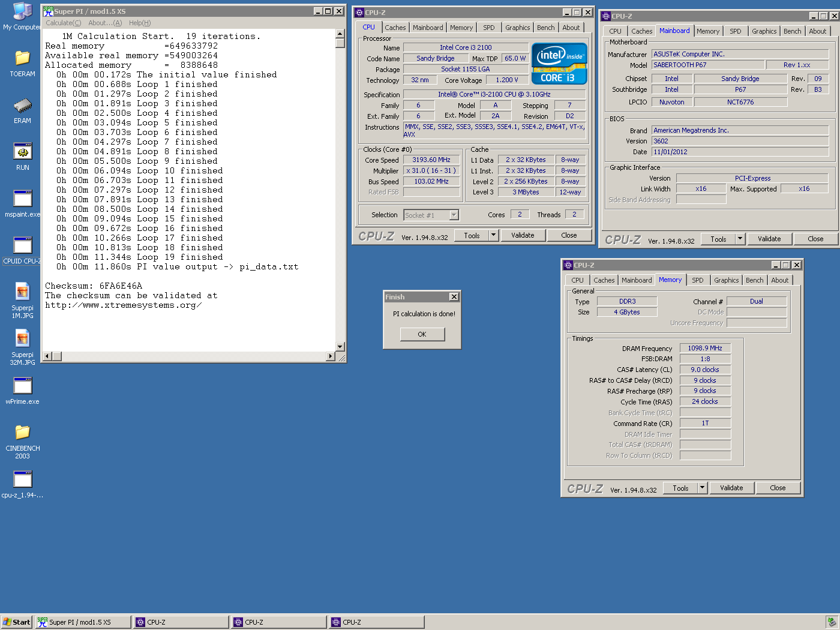Open SPD tab in Memory window
The width and height of the screenshot is (840, 630).
point(698,280)
